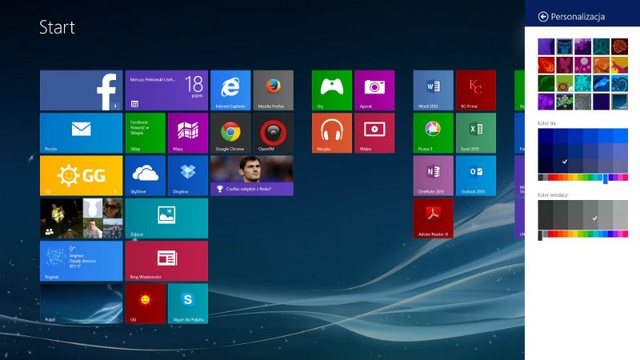Click the Start heading text
Viewport: 640px width, 360px height.
57,27
